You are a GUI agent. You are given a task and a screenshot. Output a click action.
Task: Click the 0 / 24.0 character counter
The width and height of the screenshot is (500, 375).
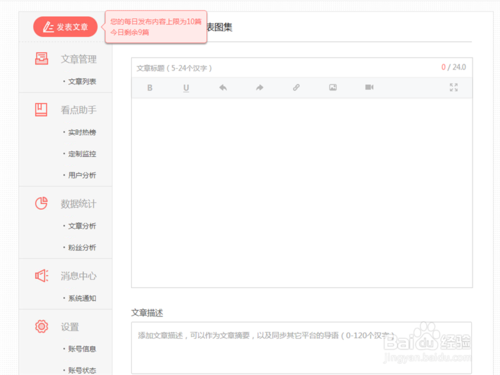click(x=453, y=67)
